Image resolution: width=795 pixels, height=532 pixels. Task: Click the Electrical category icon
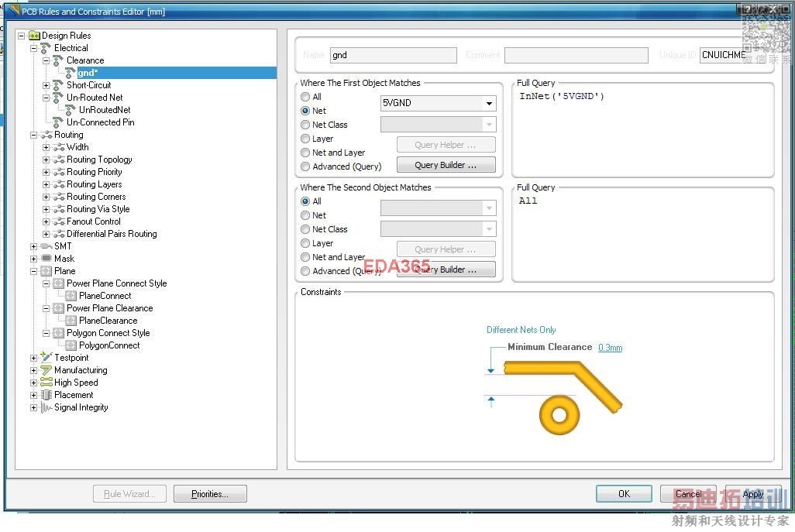[x=46, y=48]
